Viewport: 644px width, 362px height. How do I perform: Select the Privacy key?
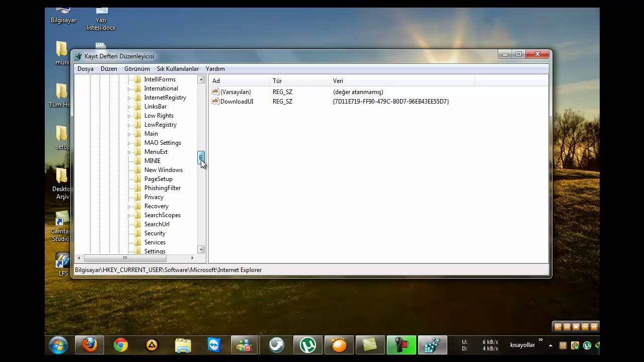coord(154,197)
